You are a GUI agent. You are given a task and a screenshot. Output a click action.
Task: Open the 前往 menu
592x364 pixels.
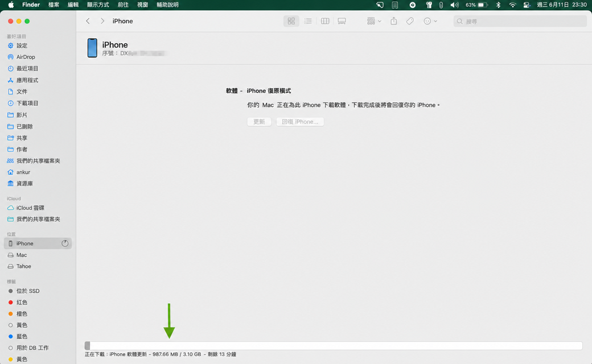tap(123, 5)
